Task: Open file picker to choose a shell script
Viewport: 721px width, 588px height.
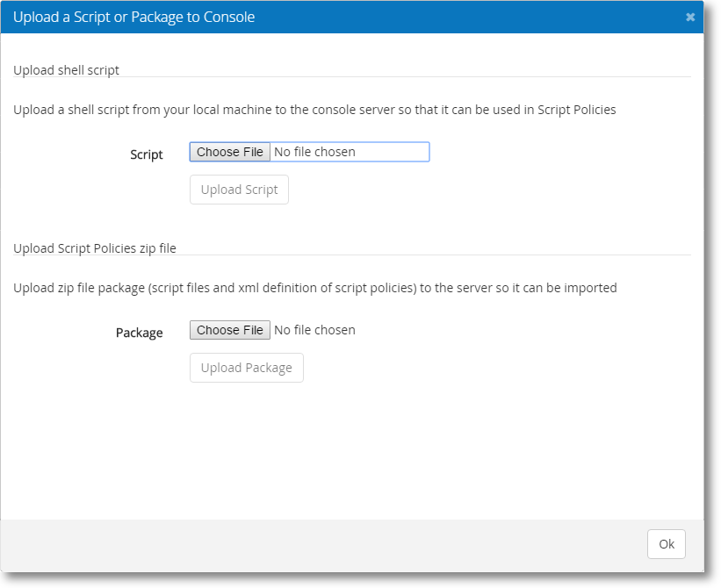Action: (x=229, y=151)
